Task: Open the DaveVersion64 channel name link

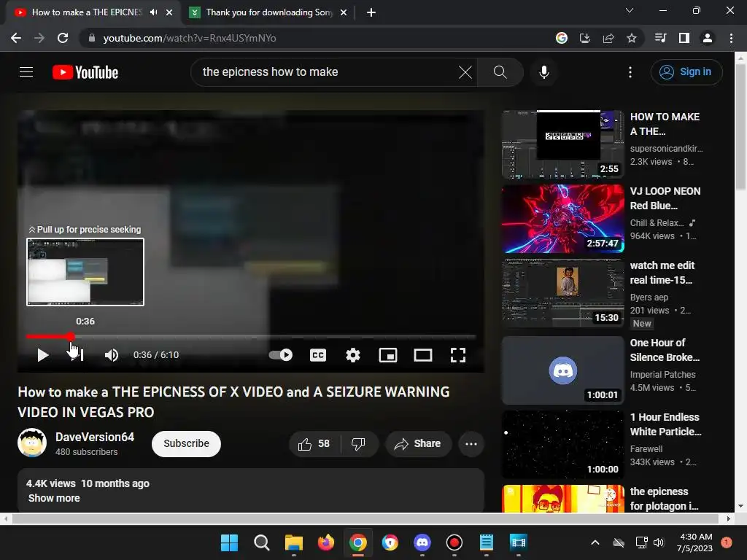Action: pyautogui.click(x=95, y=437)
